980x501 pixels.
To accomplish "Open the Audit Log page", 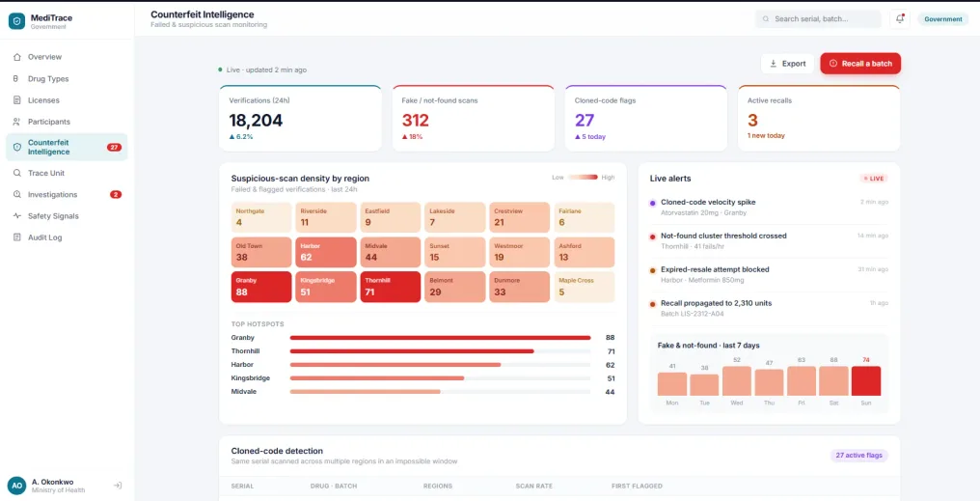I will coord(67,237).
